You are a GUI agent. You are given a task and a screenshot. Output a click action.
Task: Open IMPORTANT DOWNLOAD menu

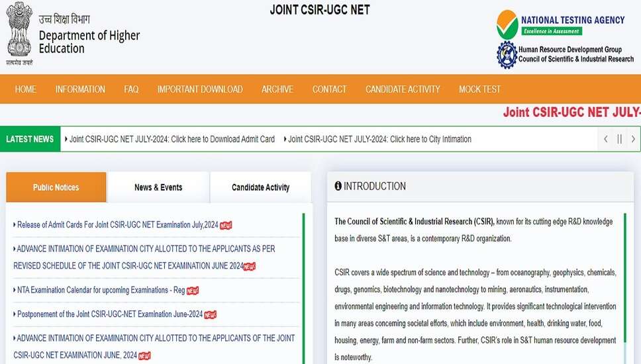[x=200, y=89]
